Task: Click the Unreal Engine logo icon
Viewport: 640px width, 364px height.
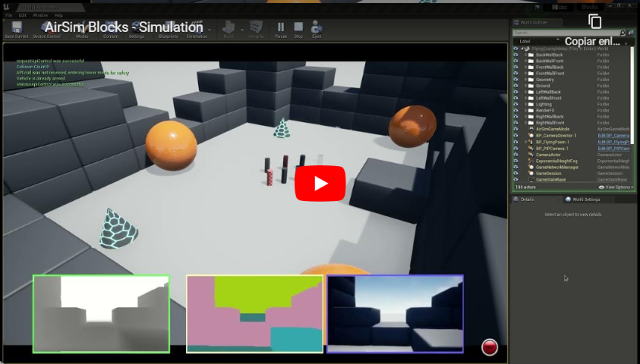Action: [6, 7]
